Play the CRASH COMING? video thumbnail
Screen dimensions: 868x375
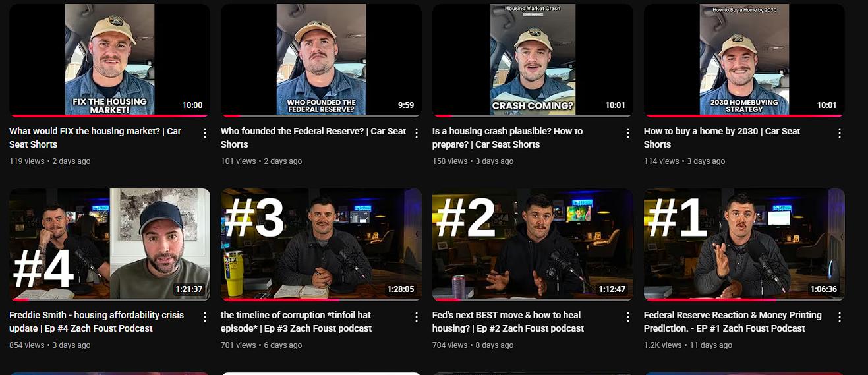[533, 61]
